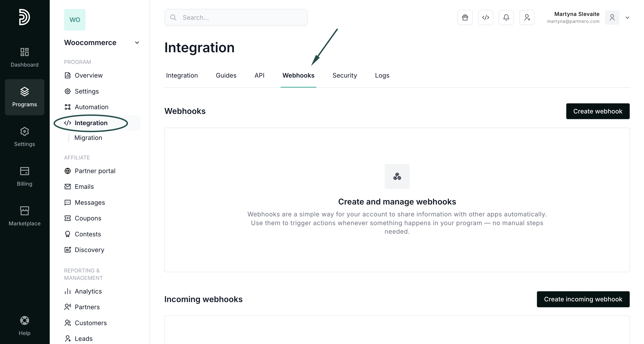Click the user avatar thumbnail
This screenshot has height=344, width=644.
[x=612, y=17]
